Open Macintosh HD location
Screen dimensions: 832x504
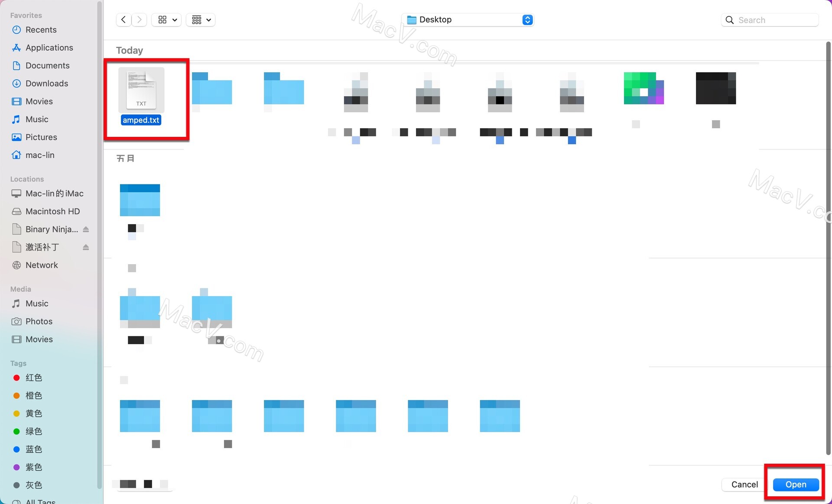[x=52, y=211]
